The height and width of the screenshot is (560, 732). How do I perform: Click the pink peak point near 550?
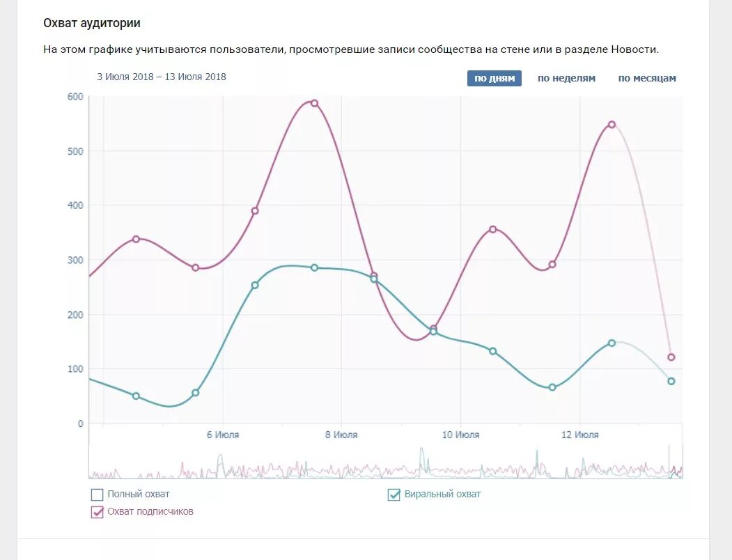[612, 125]
